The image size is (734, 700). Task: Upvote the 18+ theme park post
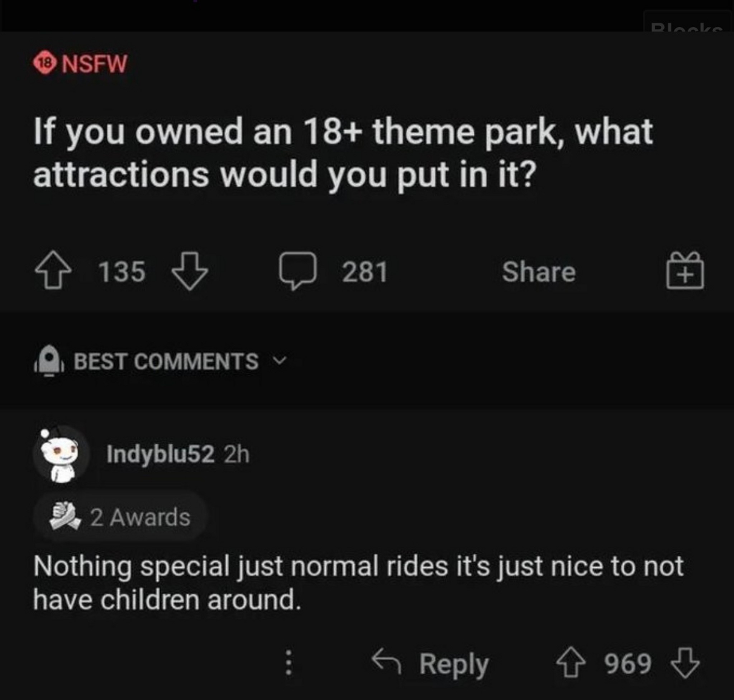[x=53, y=270]
